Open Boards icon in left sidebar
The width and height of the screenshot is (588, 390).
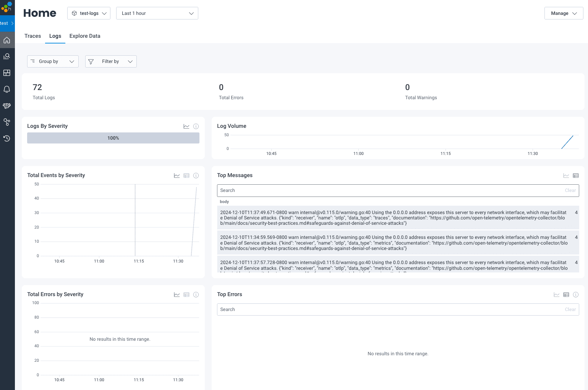click(7, 73)
